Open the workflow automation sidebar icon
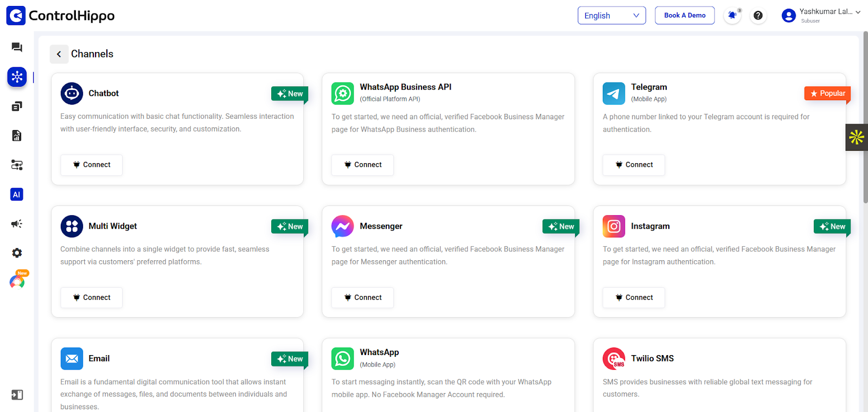The image size is (868, 412). 17,165
